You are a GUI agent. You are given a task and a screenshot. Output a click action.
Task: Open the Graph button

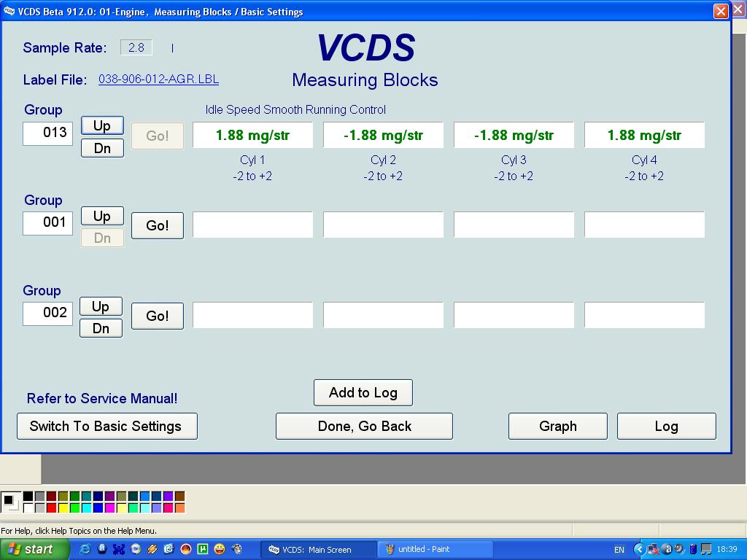(558, 426)
